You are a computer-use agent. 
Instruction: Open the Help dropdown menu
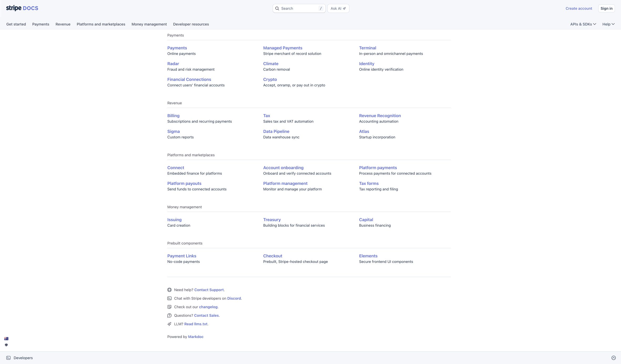(x=608, y=24)
